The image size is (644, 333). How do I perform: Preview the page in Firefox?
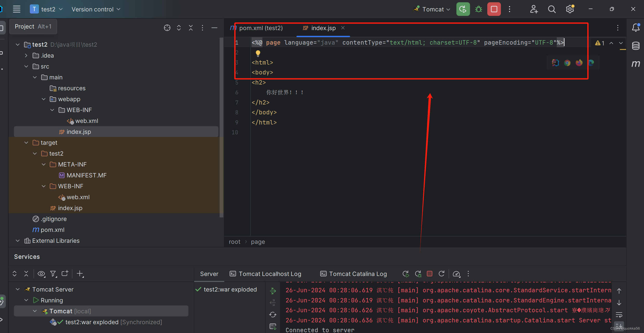pos(579,63)
